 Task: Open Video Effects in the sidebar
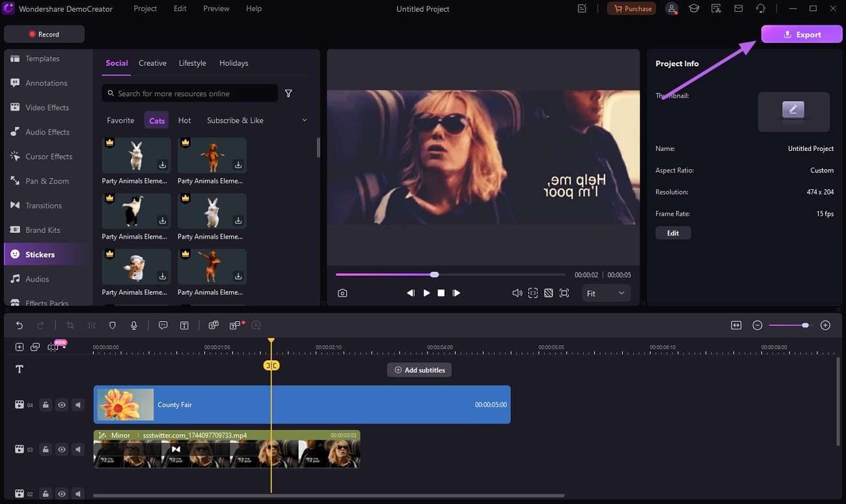tap(46, 107)
